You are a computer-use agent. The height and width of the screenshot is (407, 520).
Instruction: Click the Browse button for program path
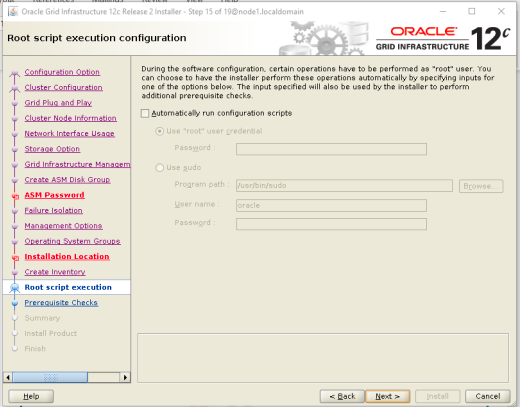pyautogui.click(x=481, y=186)
